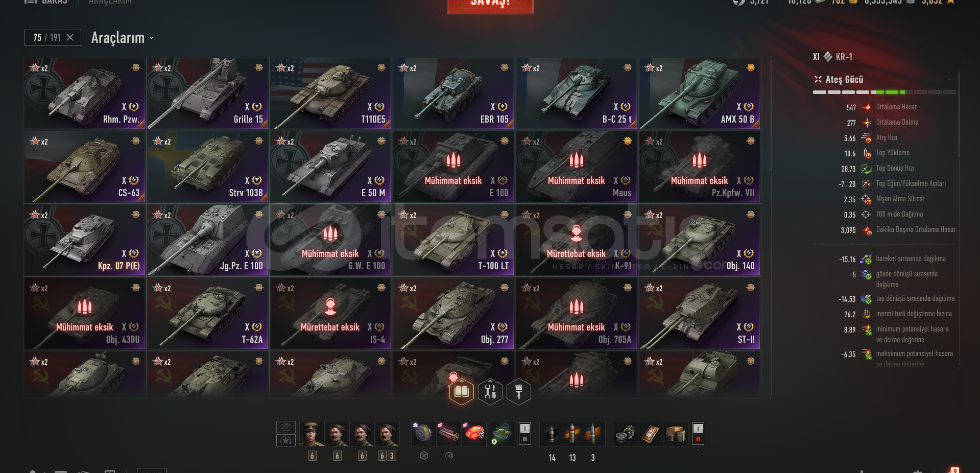
Task: Select the commander portrait with cap
Action: pos(312,434)
